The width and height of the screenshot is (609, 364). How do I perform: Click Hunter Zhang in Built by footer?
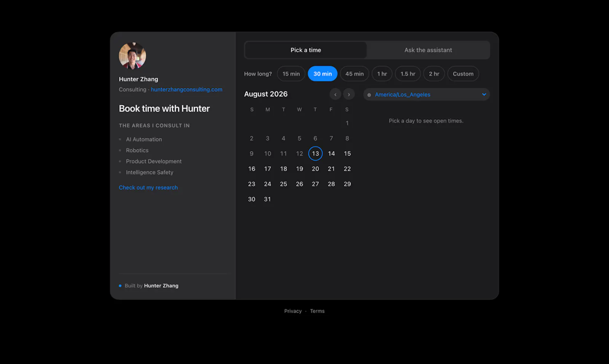[161, 286]
